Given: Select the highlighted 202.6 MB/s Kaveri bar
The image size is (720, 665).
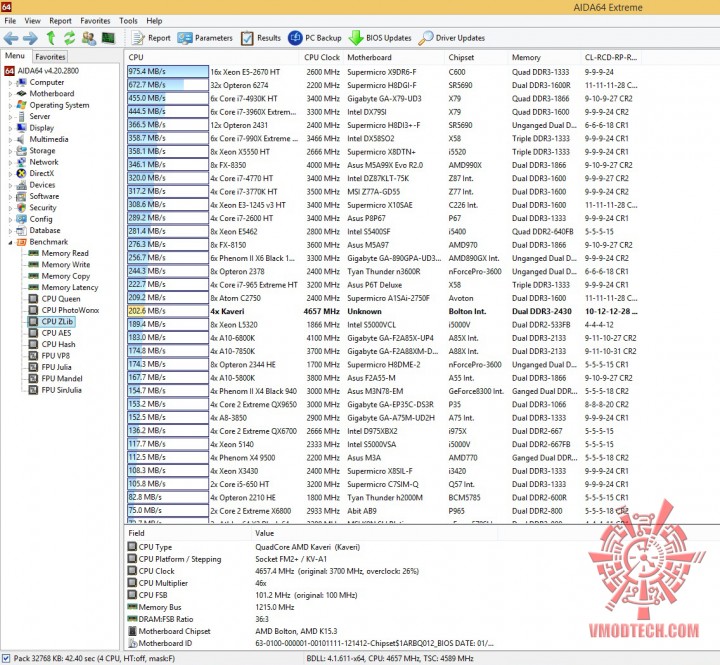Looking at the screenshot, I should coord(168,311).
